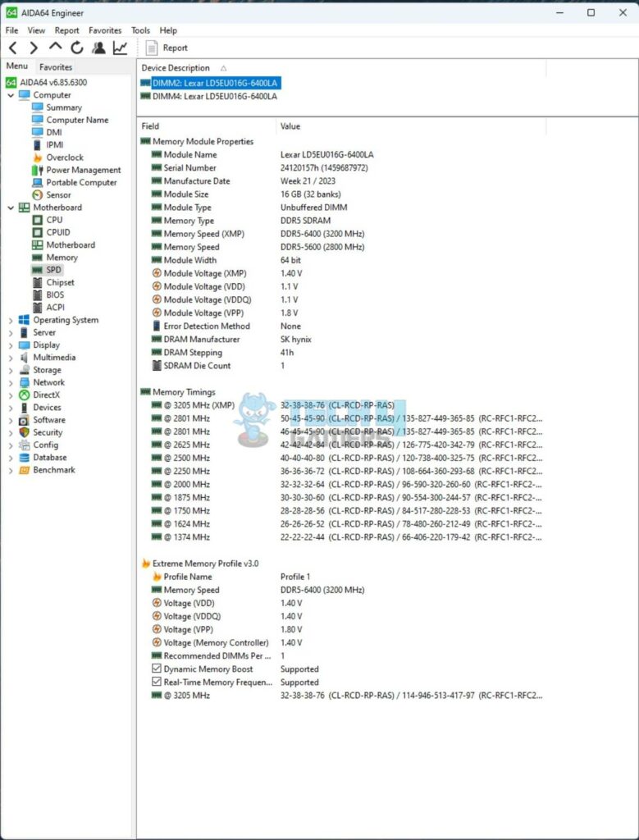Screen dimensions: 639x840
Task: Collapse the Motherboard tree node
Action: (x=11, y=208)
